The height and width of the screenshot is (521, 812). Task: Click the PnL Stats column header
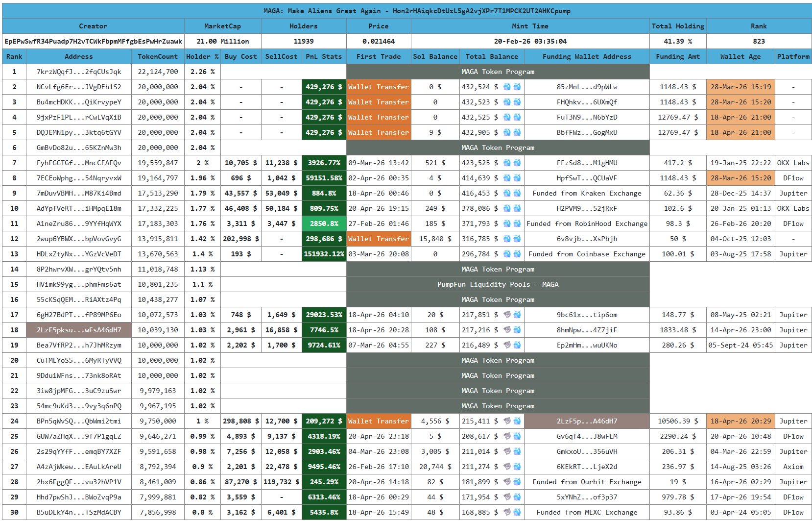324,56
